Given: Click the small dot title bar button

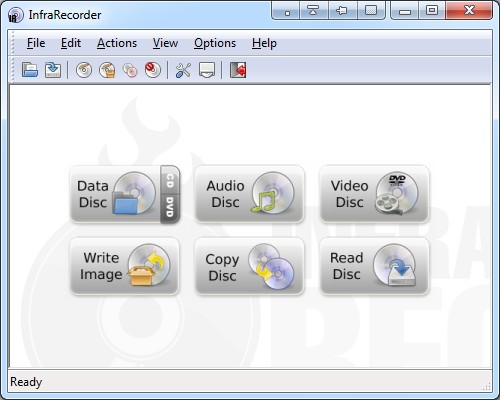Looking at the screenshot, I should point(287,11).
